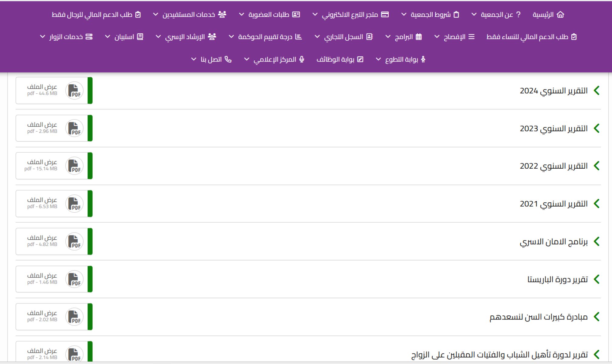Click the home icon next to الرئيسية
This screenshot has height=364, width=612.
[x=560, y=15]
